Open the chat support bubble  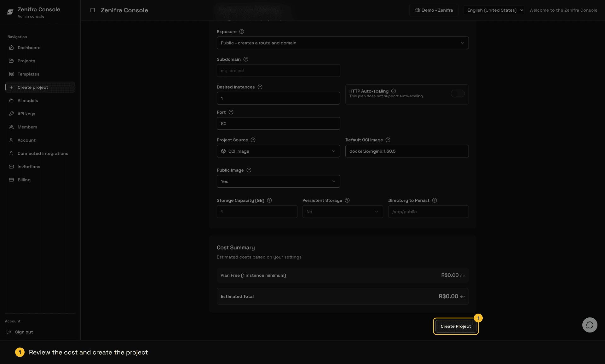point(590,325)
